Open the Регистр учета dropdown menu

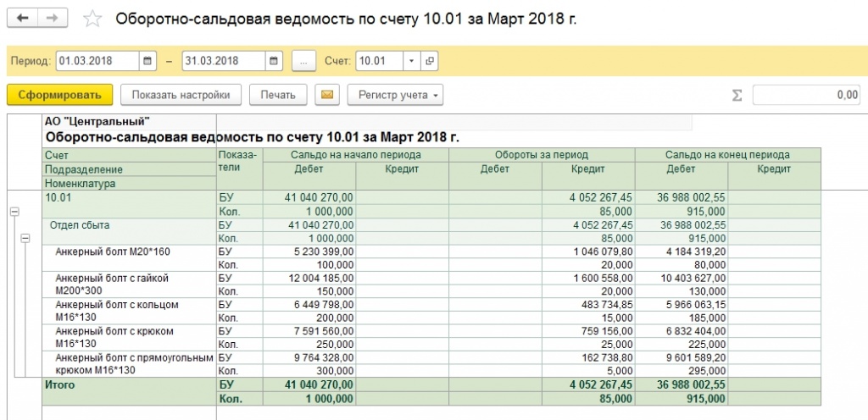click(x=395, y=95)
